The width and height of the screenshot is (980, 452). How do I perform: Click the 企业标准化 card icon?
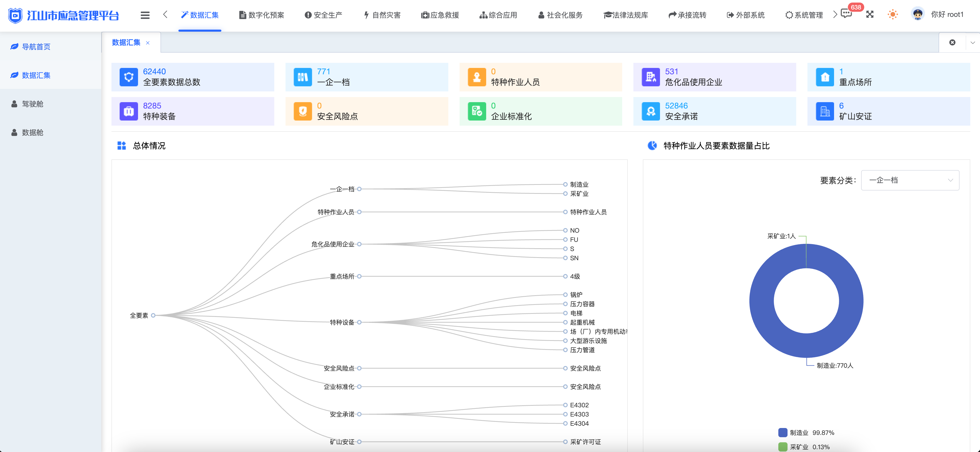pos(477,111)
